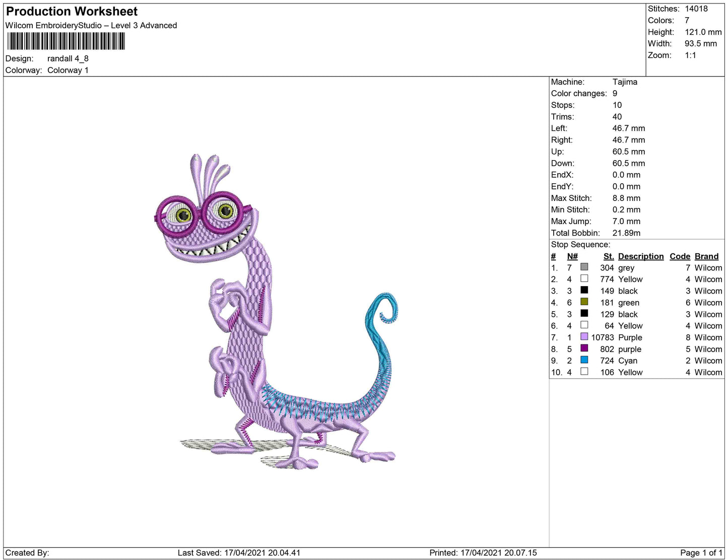Click the "Printed: 17/04/2021 20.07.15" footer text
The image size is (728, 560).
click(483, 552)
